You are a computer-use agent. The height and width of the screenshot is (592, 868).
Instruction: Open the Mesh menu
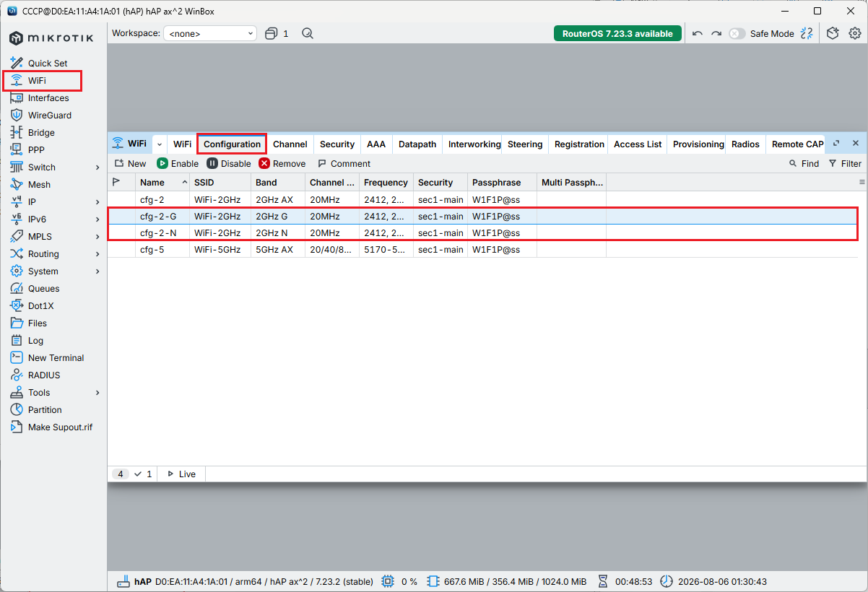[39, 185]
